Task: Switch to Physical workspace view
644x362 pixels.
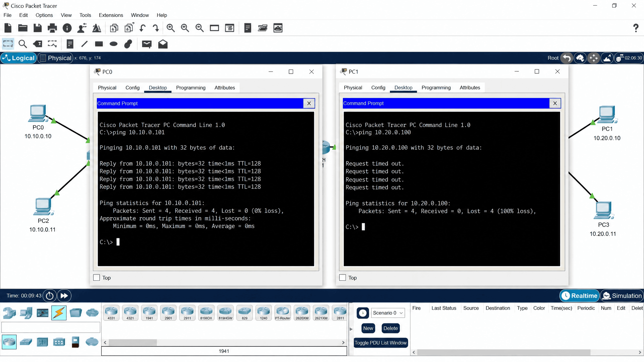Action: [55, 58]
